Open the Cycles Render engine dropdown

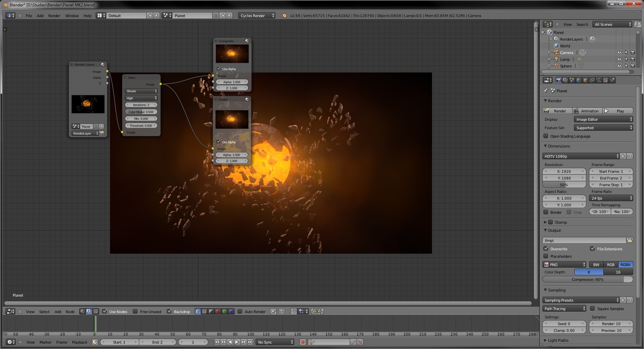257,15
